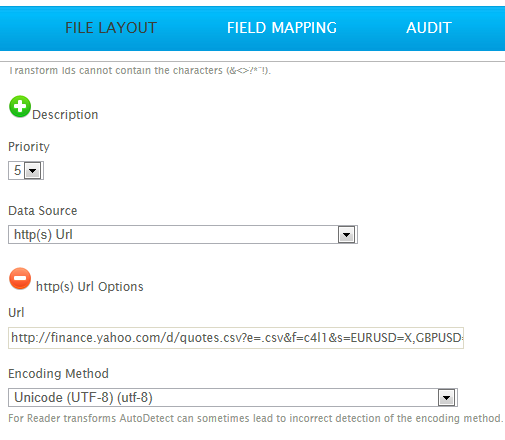Open the FIELD MAPPING tab

[x=282, y=28]
